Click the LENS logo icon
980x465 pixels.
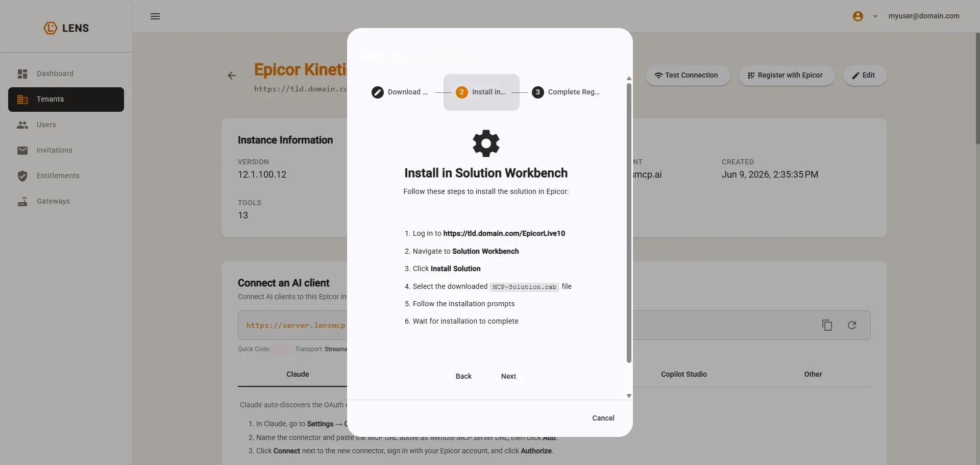51,28
